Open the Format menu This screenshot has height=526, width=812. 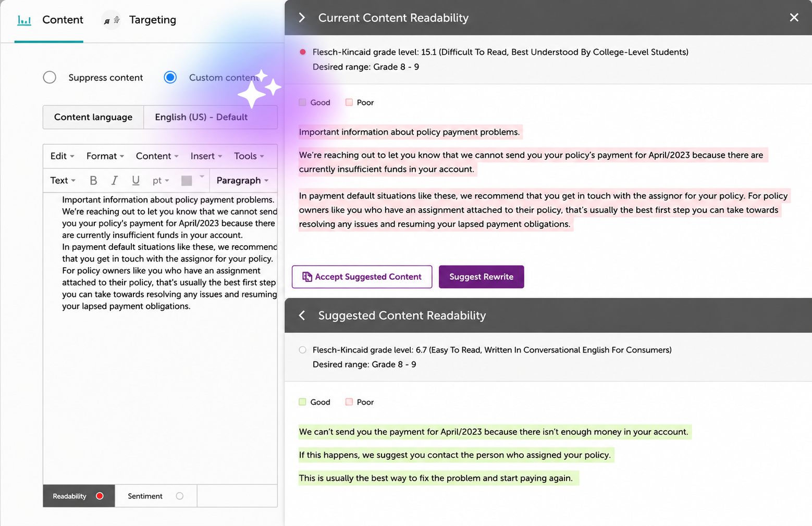[x=105, y=156]
